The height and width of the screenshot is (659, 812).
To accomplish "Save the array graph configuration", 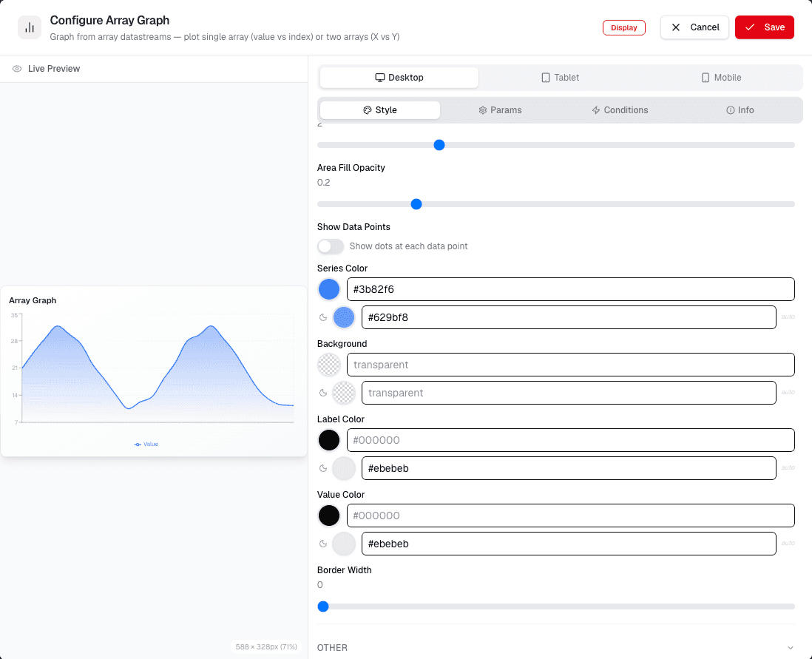I will [765, 27].
